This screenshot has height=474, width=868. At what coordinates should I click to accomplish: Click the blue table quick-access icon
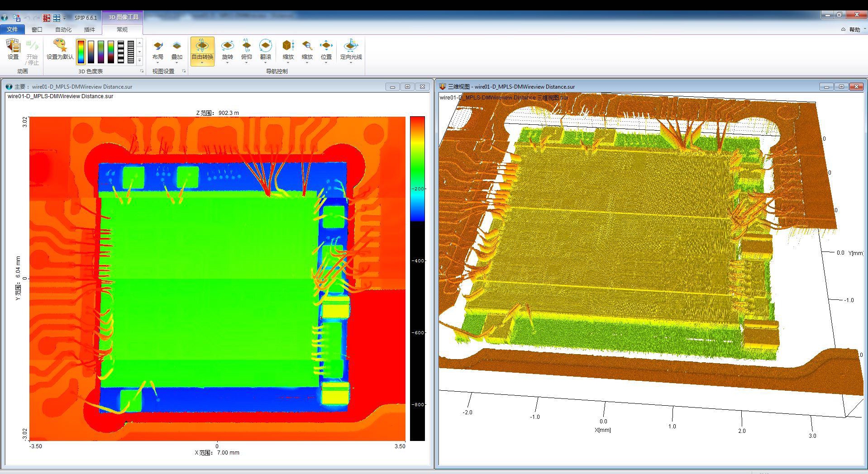tap(57, 18)
